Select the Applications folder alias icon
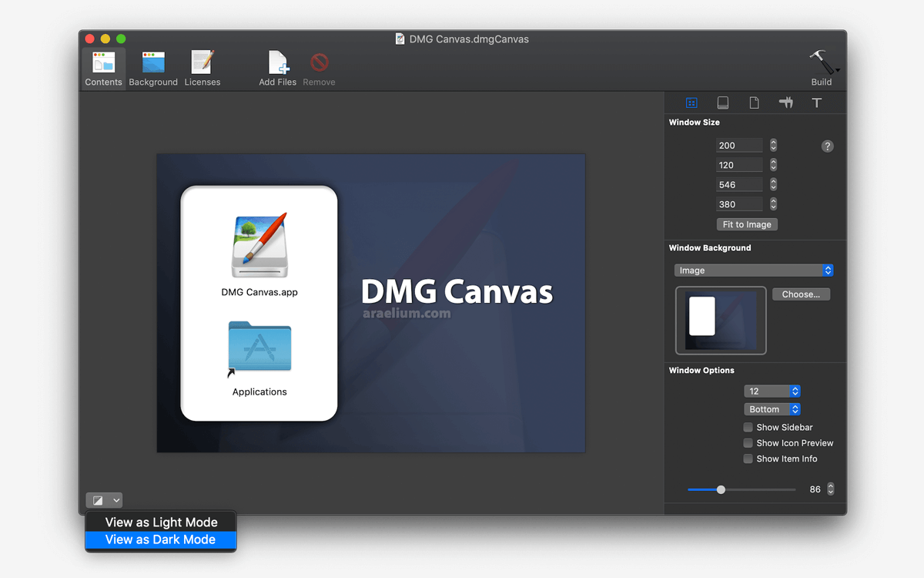 pyautogui.click(x=259, y=349)
